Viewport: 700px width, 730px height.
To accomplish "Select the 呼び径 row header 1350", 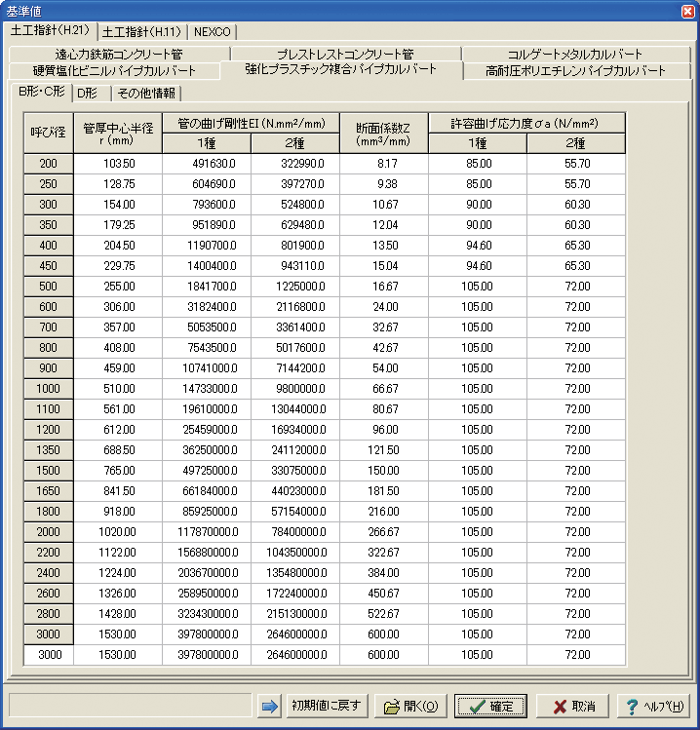I will click(x=49, y=450).
